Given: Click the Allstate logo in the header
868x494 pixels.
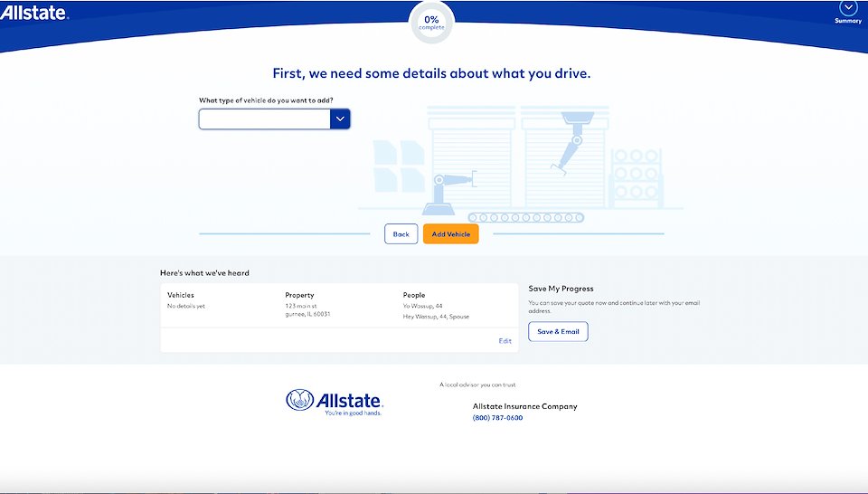Looking at the screenshot, I should (33, 12).
